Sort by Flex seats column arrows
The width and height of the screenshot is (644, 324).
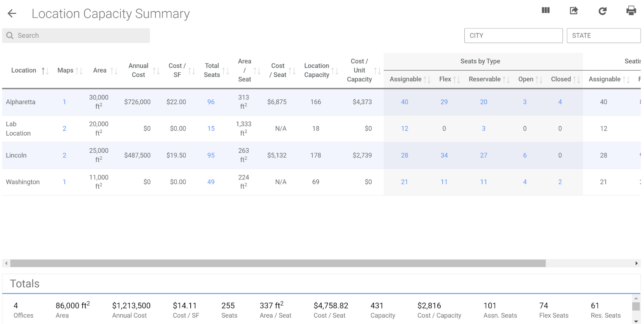coord(456,80)
